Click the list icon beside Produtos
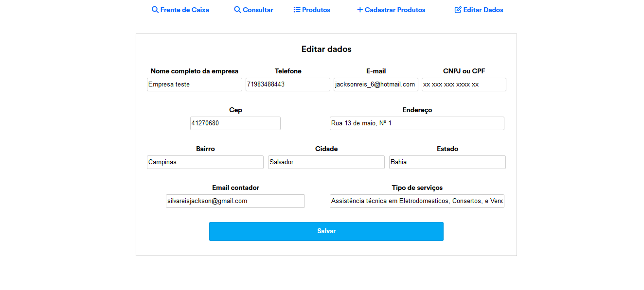Image resolution: width=644 pixels, height=290 pixels. pyautogui.click(x=297, y=10)
